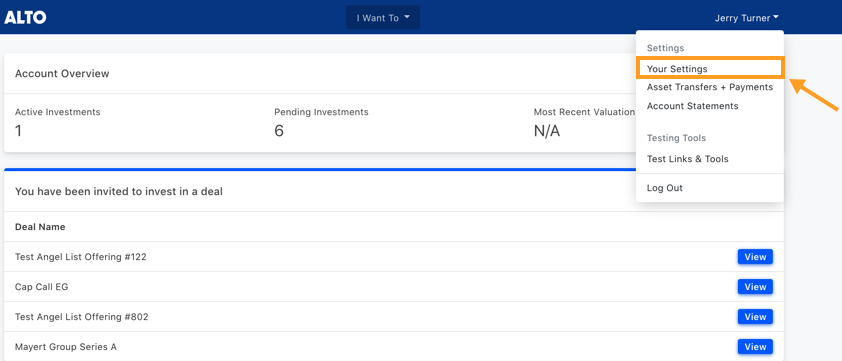The image size is (842, 361).
Task: Click the Cap Call EG row name
Action: [x=42, y=287]
